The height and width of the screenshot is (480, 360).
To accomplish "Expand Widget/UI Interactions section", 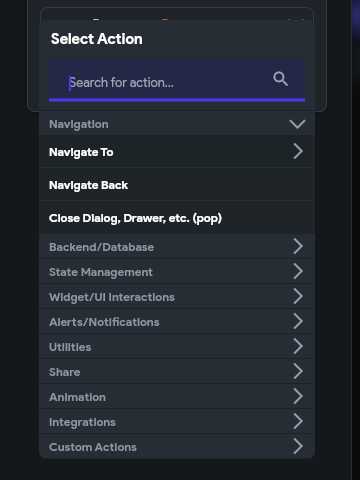I will pos(177,297).
